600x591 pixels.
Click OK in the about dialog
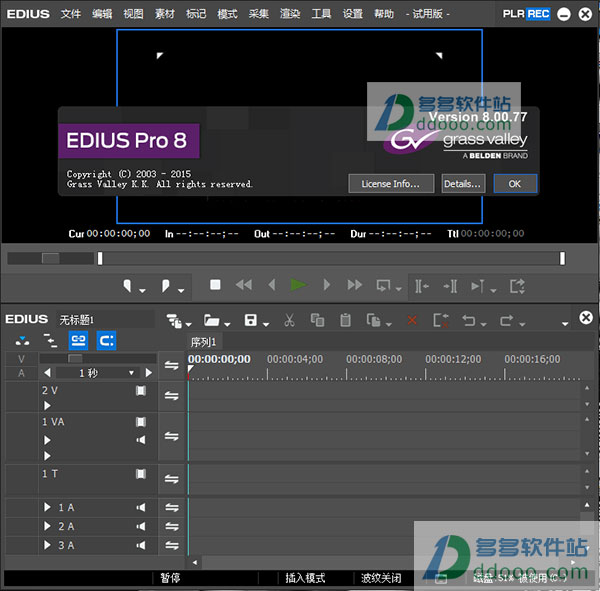pos(515,184)
